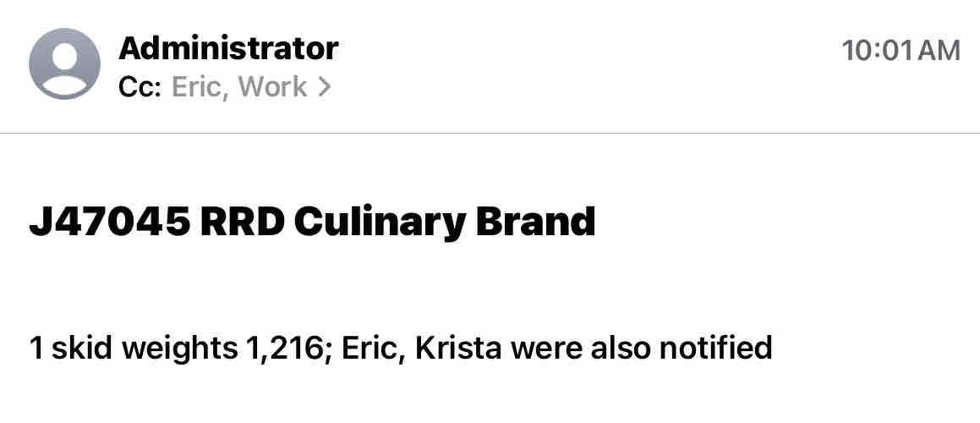Tap the 10:01 AM timestamp
Viewport: 980px width, 423px height.
pos(901,50)
